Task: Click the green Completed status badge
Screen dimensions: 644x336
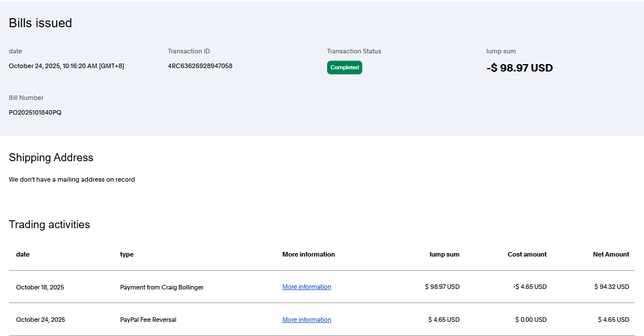Action: [344, 68]
